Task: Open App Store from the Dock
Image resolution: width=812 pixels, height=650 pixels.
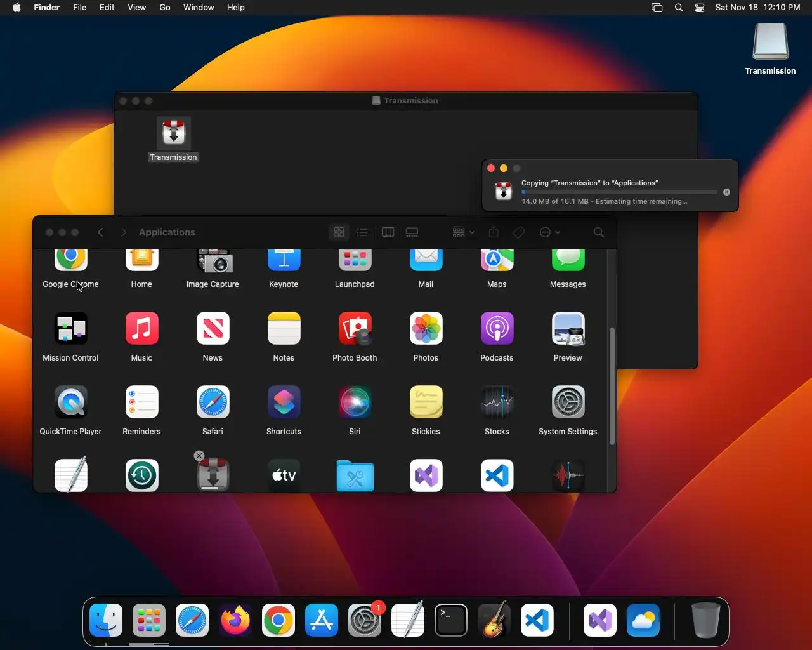Action: click(322, 620)
